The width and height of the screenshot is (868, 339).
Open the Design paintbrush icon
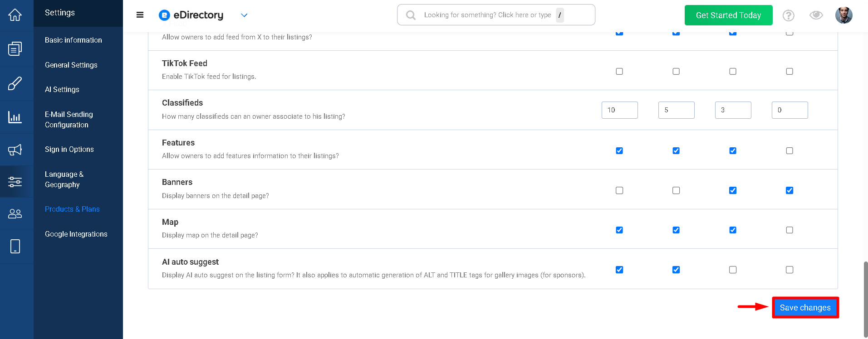click(x=15, y=83)
